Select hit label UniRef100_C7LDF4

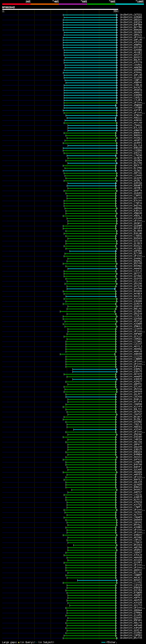point(131,100)
